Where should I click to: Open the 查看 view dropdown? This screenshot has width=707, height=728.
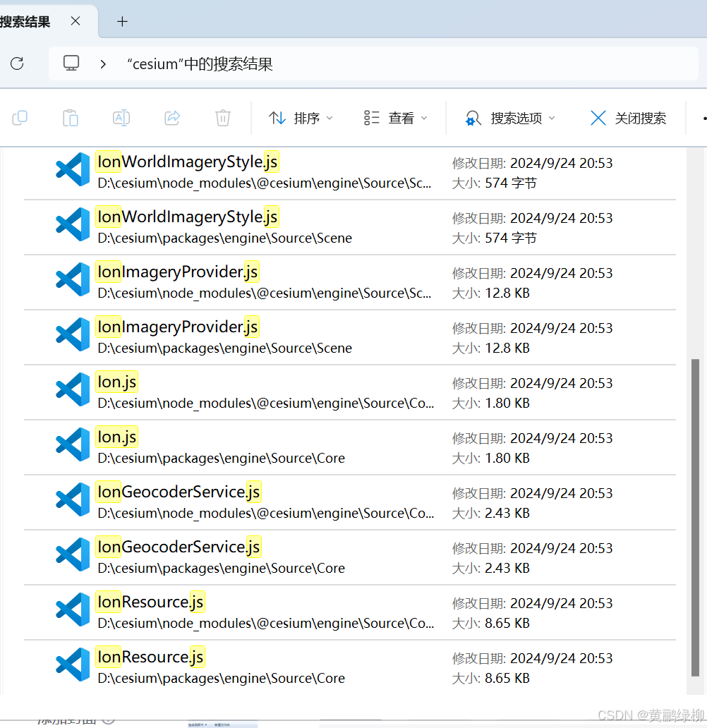(x=395, y=118)
